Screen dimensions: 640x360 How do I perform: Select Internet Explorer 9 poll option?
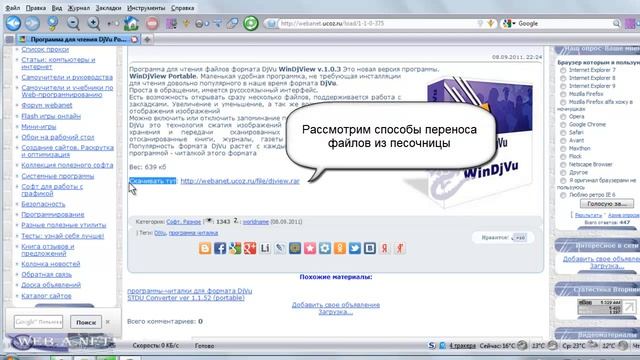[x=563, y=86]
